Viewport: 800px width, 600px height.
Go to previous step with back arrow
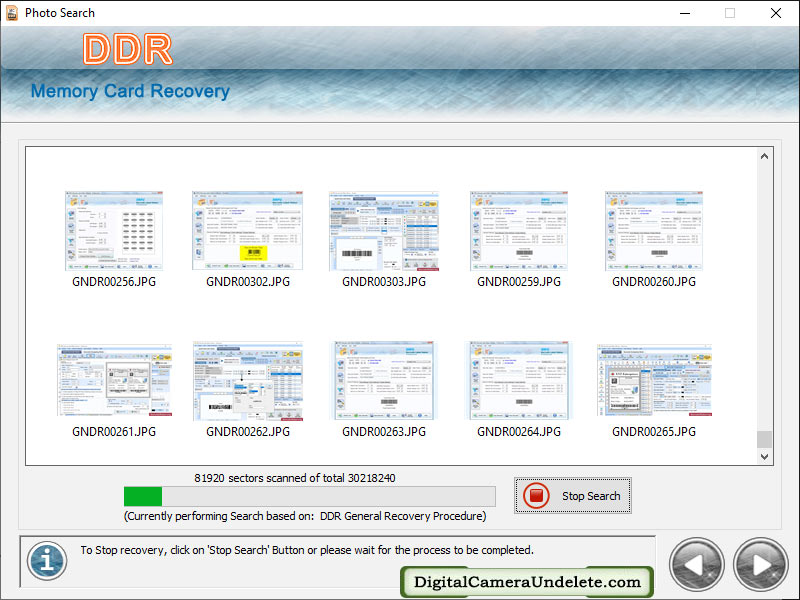696,564
